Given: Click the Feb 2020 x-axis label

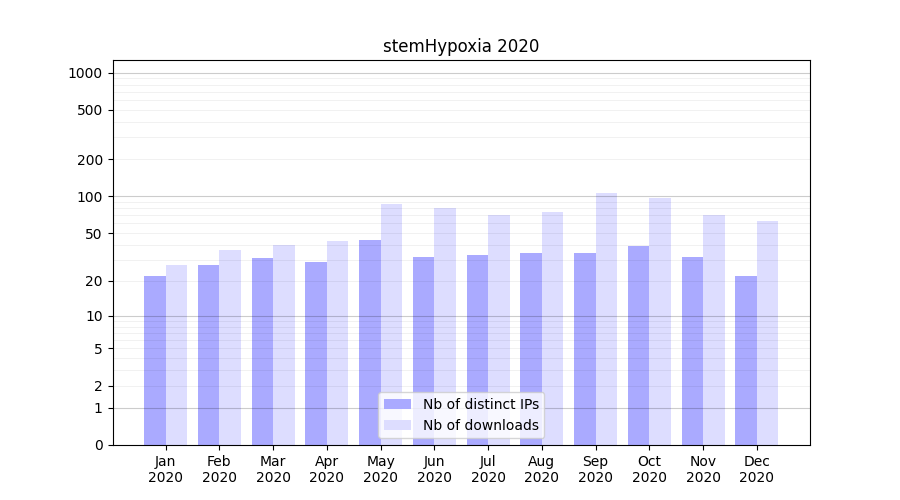Looking at the screenshot, I should pos(219,469).
